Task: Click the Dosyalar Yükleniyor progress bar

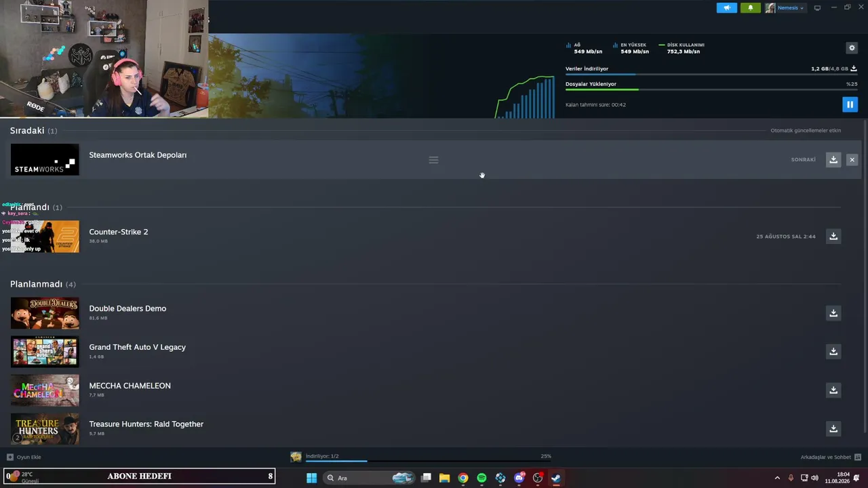Action: pos(711,89)
